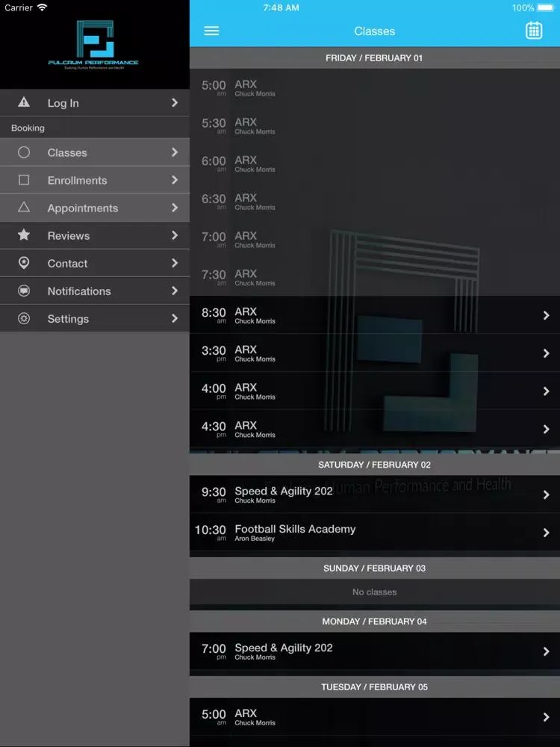Click the chevron next to Reviews
The width and height of the screenshot is (560, 747).
(x=175, y=235)
